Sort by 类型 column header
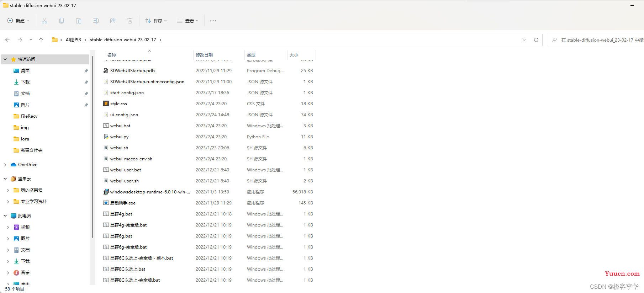This screenshot has height=293, width=644. click(251, 55)
